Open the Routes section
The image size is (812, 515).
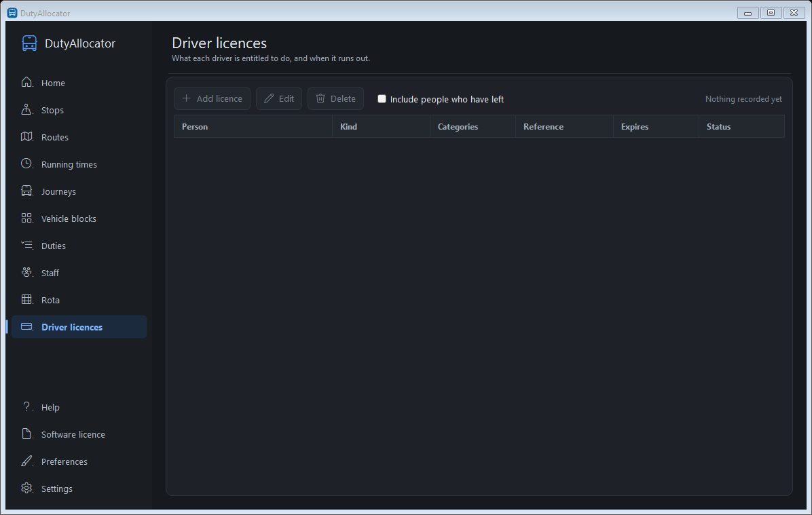coord(79,137)
